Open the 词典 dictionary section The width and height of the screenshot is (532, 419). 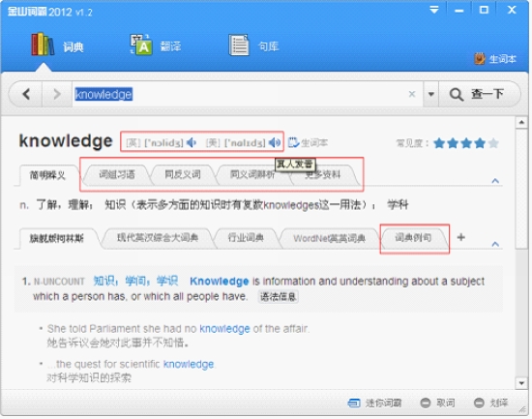point(57,45)
